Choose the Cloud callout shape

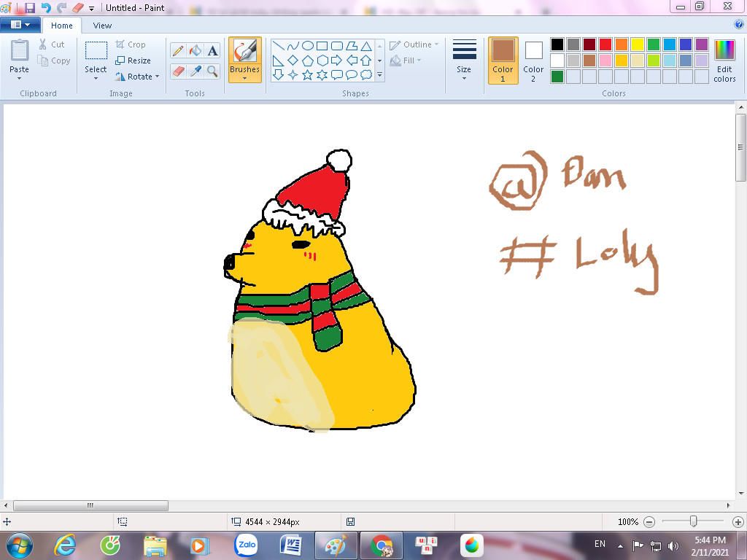click(x=366, y=75)
